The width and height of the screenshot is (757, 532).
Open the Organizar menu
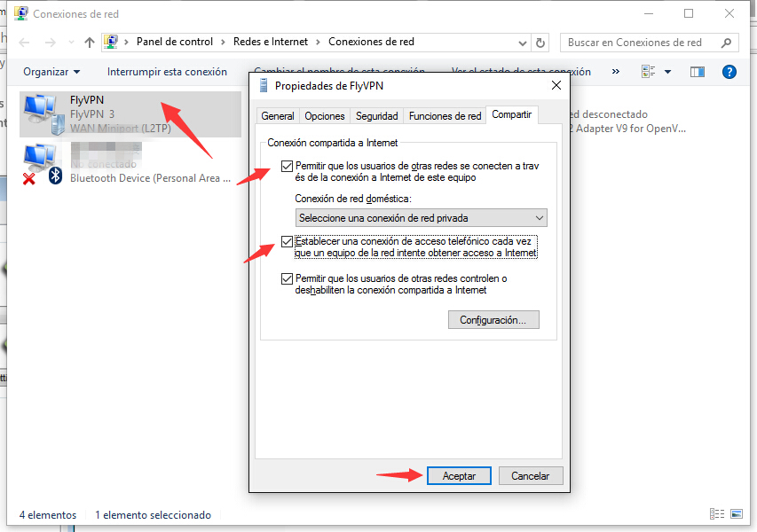(x=51, y=72)
